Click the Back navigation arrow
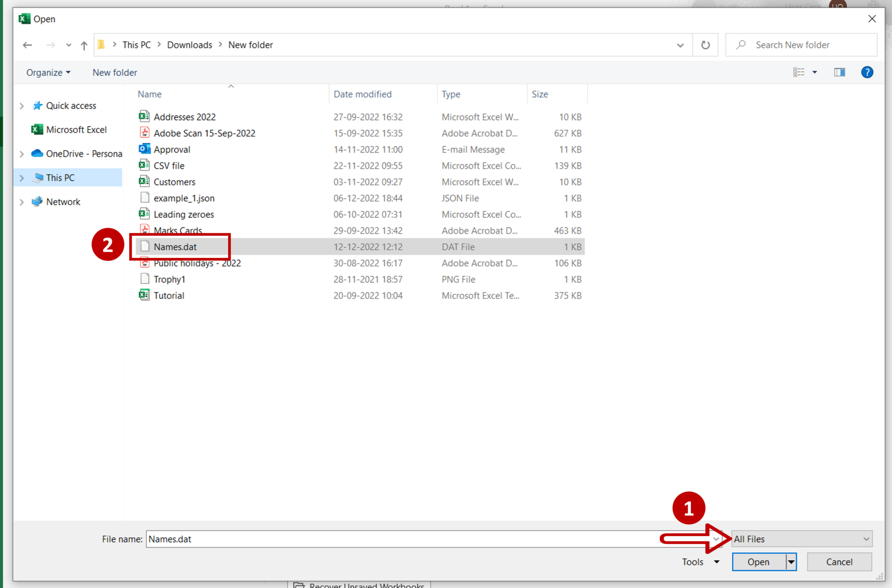 coord(27,44)
